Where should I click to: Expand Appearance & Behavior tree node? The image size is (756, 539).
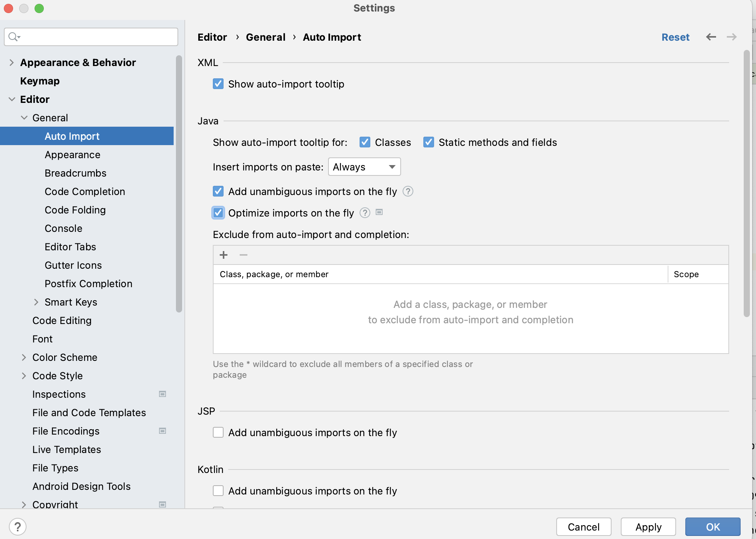click(x=12, y=63)
